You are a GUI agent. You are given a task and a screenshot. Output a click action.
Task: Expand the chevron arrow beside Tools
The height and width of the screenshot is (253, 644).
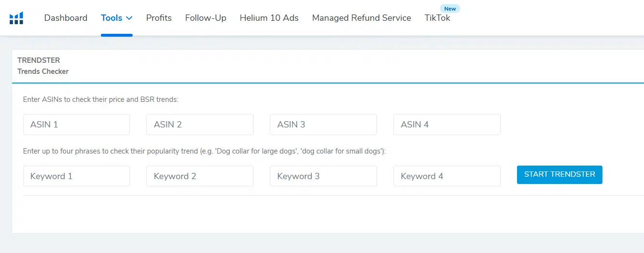click(129, 18)
